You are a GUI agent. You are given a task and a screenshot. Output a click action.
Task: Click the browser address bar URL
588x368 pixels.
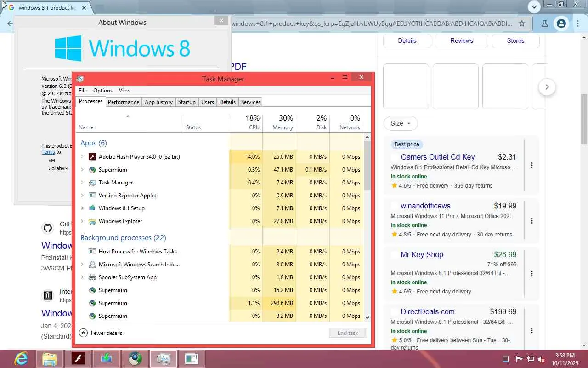coord(371,23)
